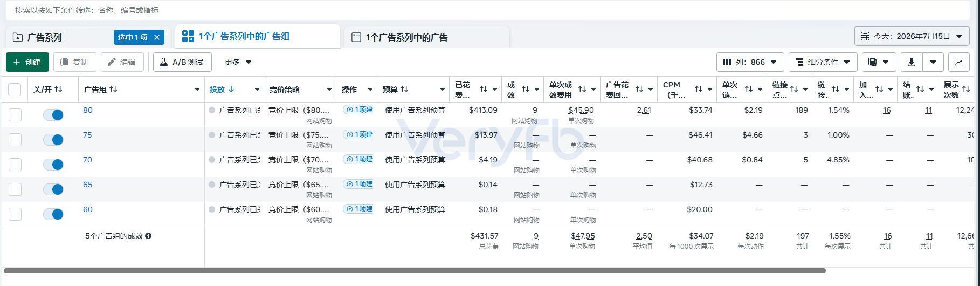The width and height of the screenshot is (980, 286).
Task: Switch to 1个广告系列中的广告组 tab
Action: [258, 36]
